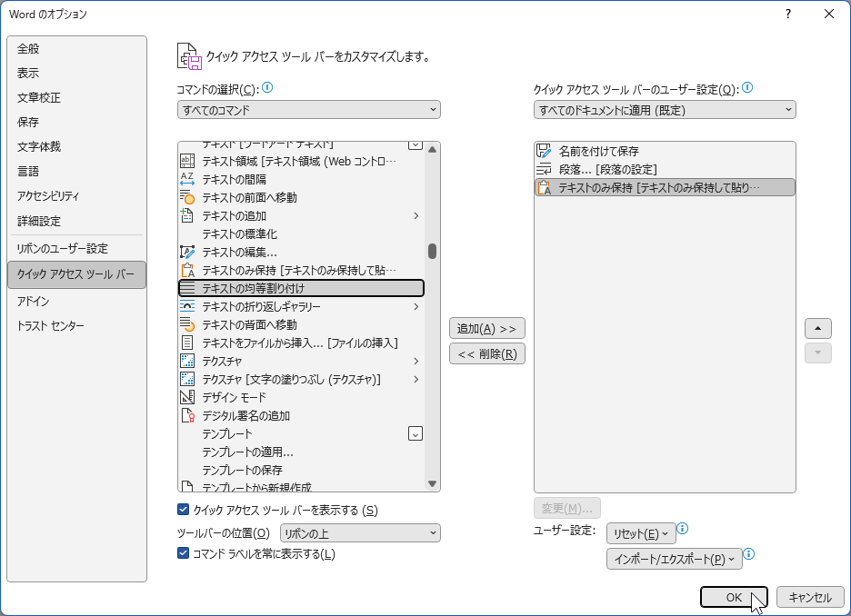
Task: Open the コマンドの選択 dropdown
Action: click(x=309, y=110)
